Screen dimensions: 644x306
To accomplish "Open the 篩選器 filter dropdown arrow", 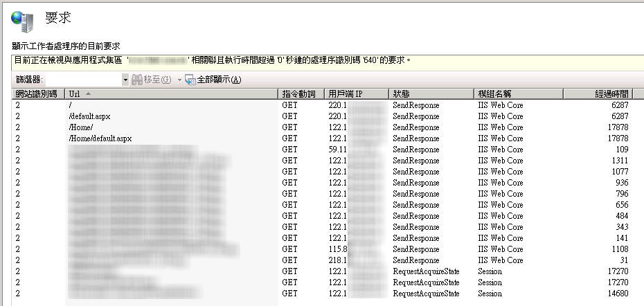I will tap(125, 80).
